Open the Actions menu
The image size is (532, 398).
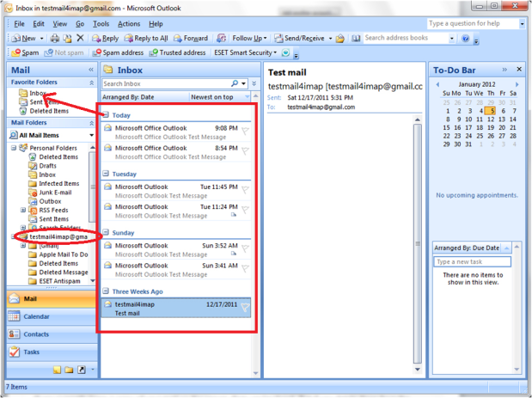coord(129,24)
